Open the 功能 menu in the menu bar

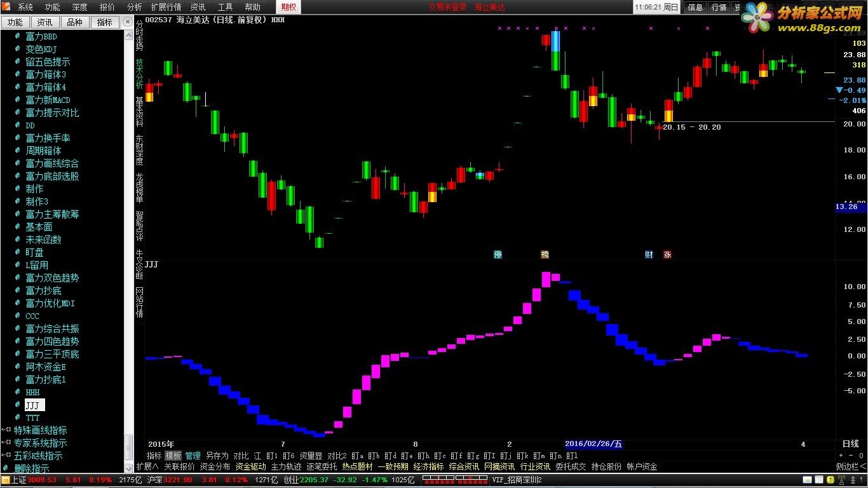53,7
